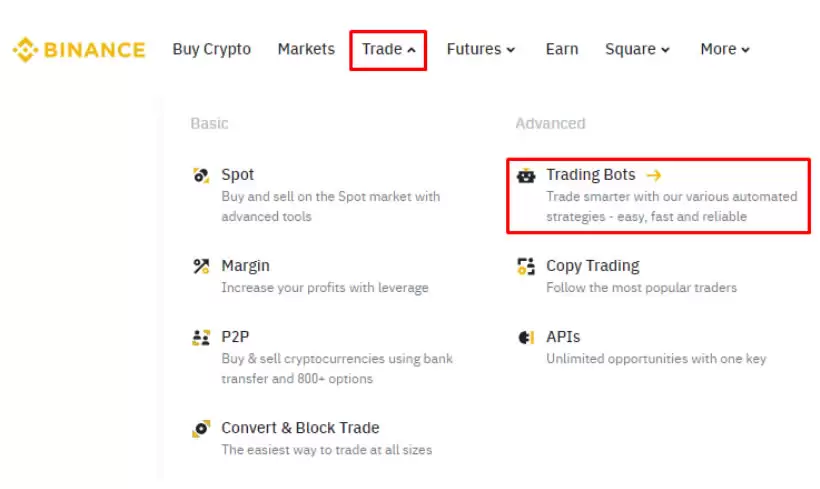This screenshot has height=489, width=820.
Task: Open the Earn menu item
Action: pos(561,49)
